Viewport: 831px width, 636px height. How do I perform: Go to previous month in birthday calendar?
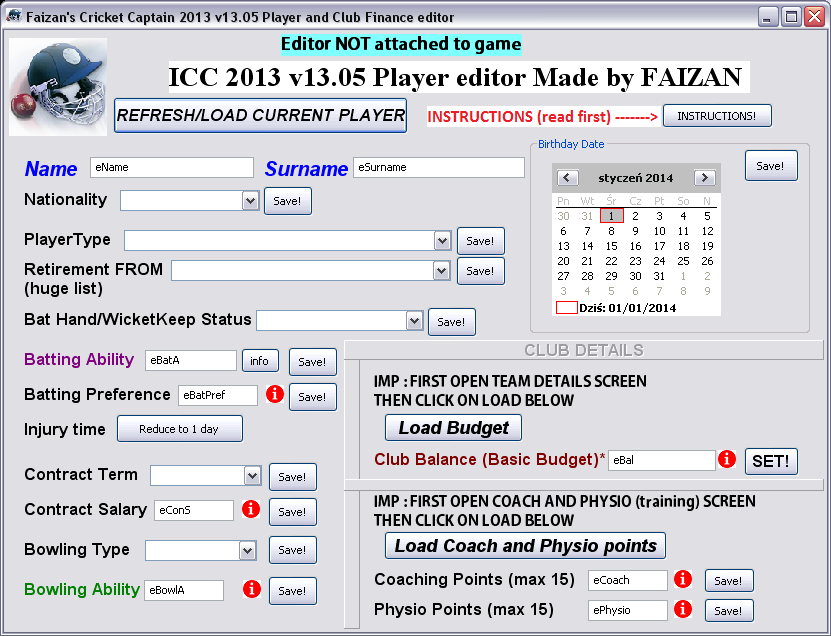tap(568, 178)
